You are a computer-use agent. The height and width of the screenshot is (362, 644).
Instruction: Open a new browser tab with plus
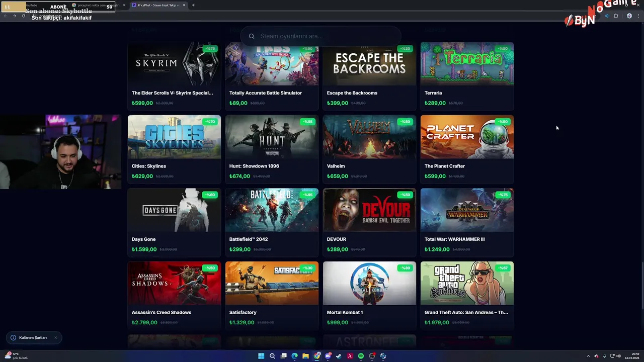193,5
